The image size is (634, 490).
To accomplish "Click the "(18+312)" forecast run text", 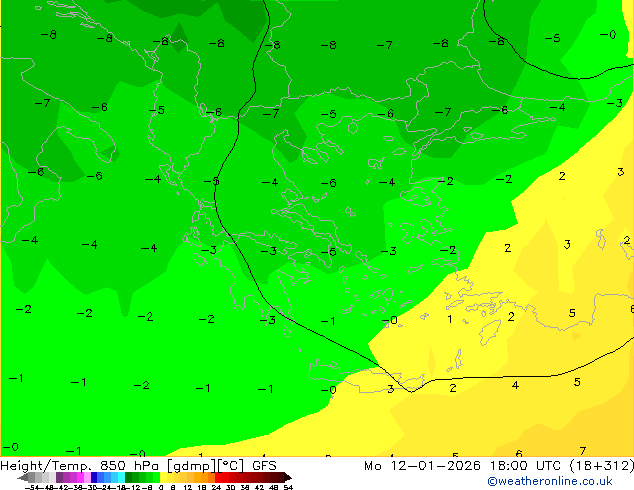I will 602,466.
